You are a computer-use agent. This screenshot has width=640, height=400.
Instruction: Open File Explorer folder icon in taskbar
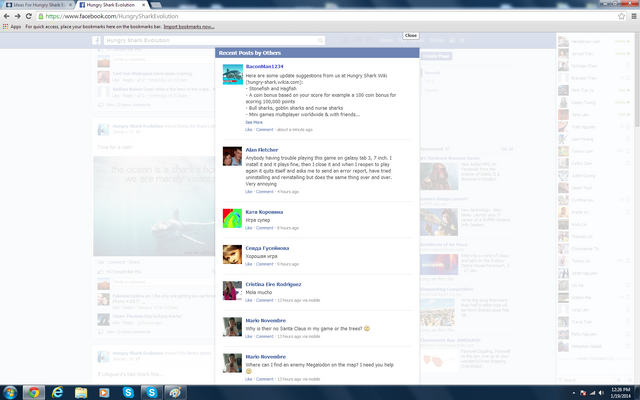click(x=81, y=393)
